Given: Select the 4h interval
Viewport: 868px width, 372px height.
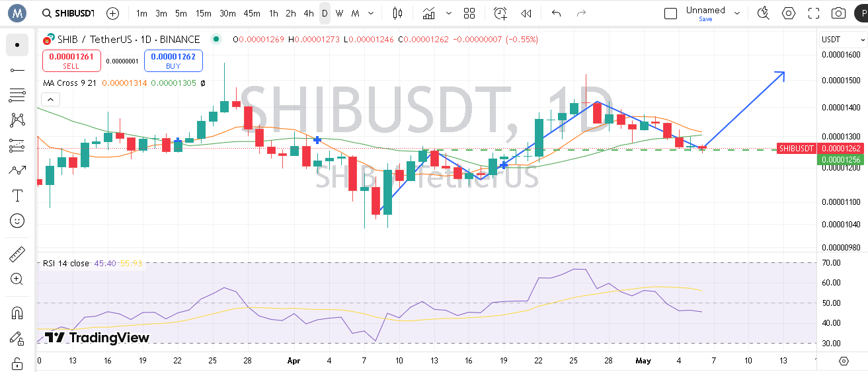Looking at the screenshot, I should click(x=309, y=13).
